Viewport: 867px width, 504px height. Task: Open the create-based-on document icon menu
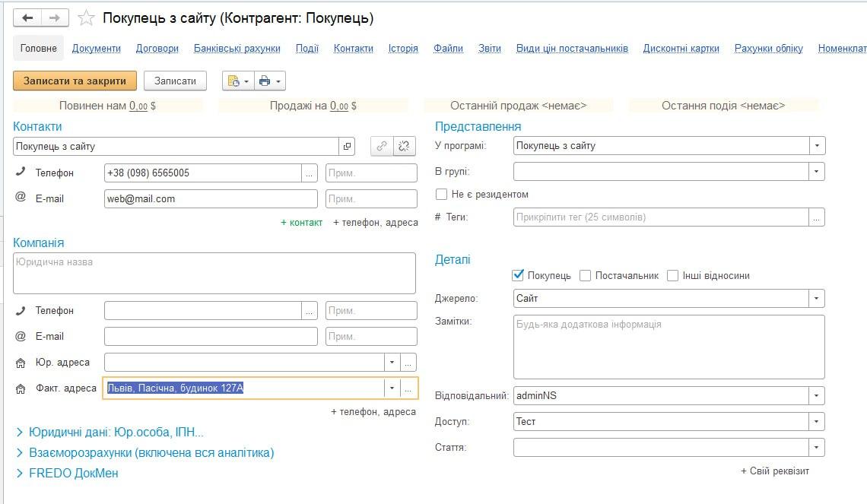tap(238, 81)
